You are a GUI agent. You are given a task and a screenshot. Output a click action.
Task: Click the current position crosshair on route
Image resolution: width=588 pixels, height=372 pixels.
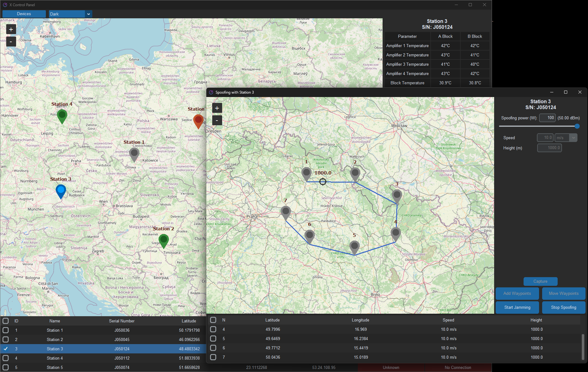323,182
